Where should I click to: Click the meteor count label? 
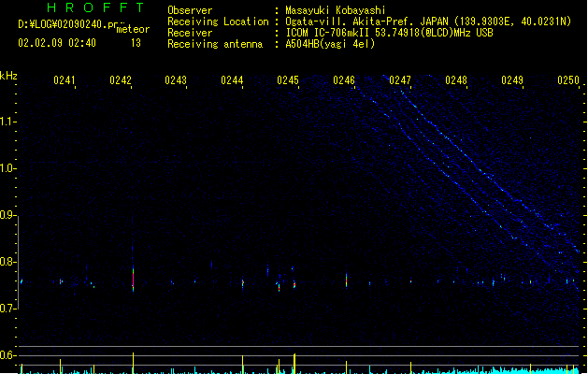coord(133,29)
